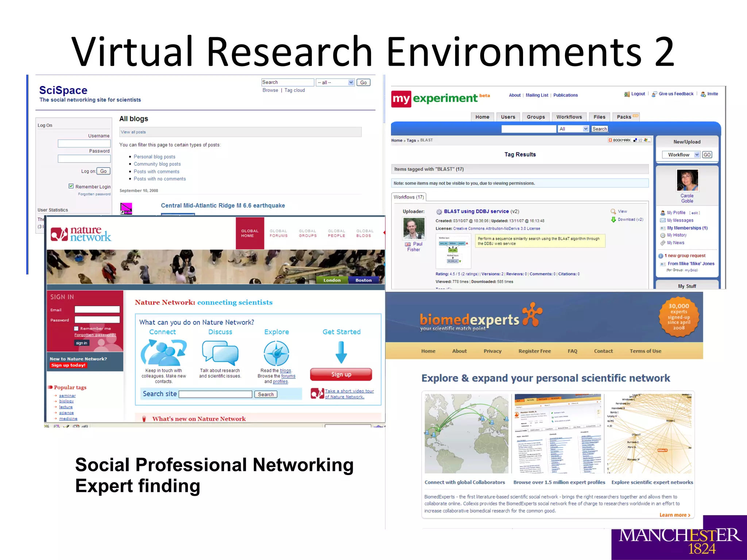
Task: Click the 'Register Free' link on biomedexperts
Action: click(x=535, y=351)
